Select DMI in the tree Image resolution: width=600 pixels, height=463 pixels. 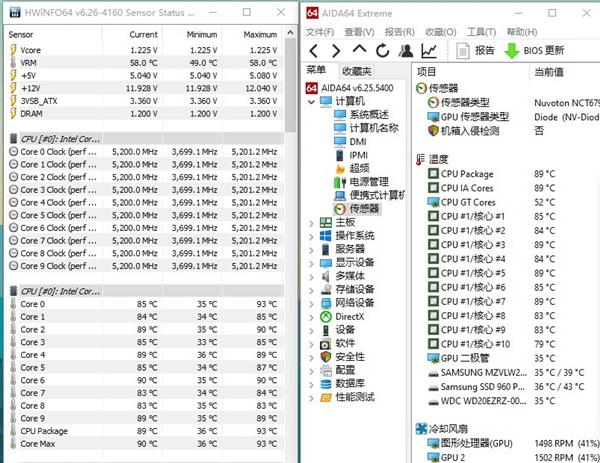(x=350, y=142)
